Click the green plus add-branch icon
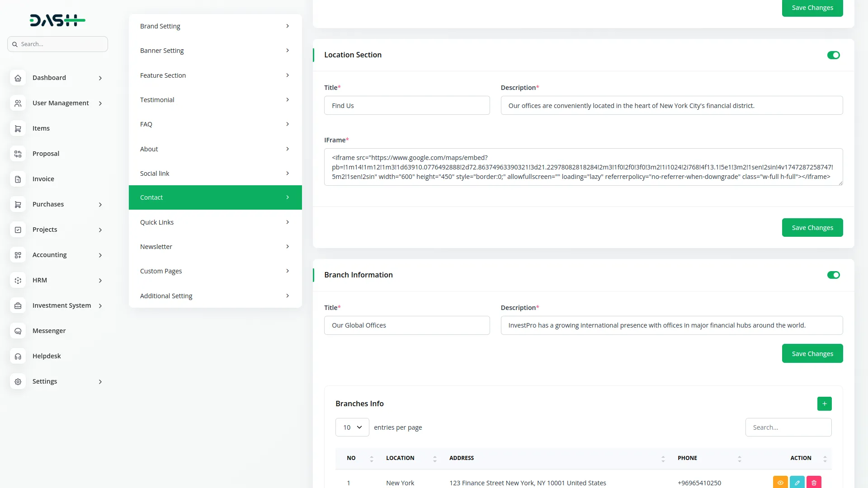The image size is (868, 488). [x=824, y=404]
